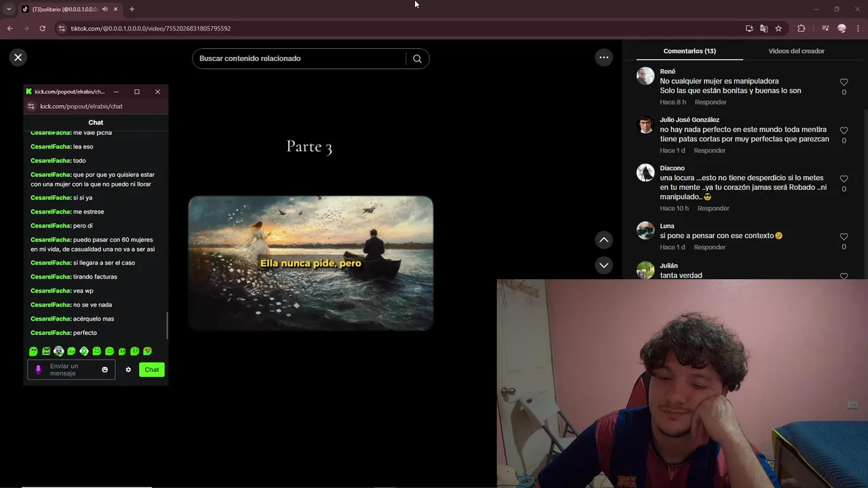The width and height of the screenshot is (868, 488).
Task: Click Responder under Luna's comment
Action: (x=709, y=247)
